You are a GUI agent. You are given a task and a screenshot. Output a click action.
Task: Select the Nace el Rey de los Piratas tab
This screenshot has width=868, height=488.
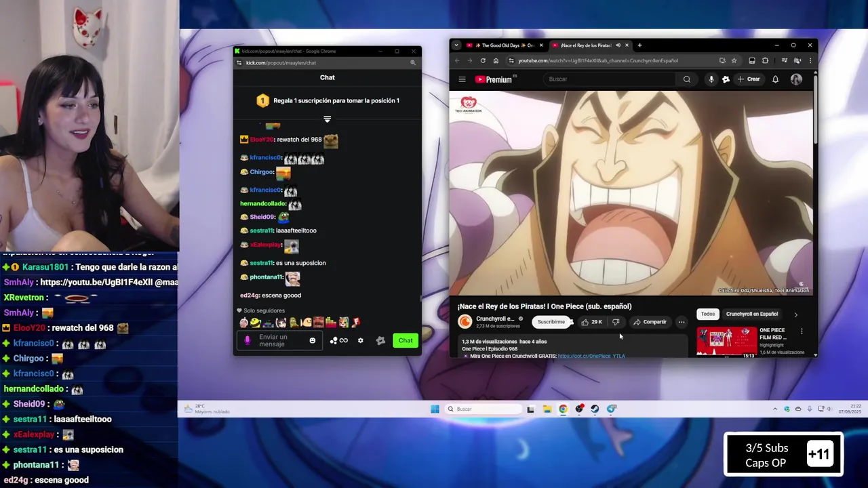coord(587,45)
